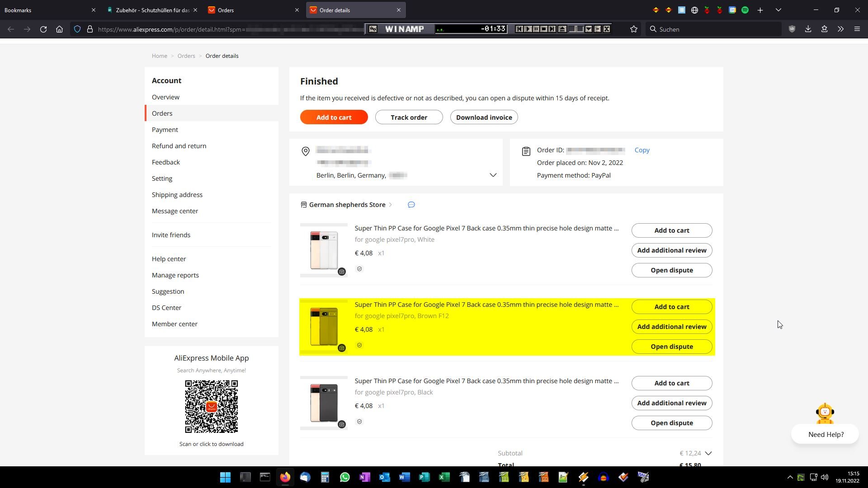Click the Winamp eject button
This screenshot has width=868, height=488.
[x=562, y=29]
